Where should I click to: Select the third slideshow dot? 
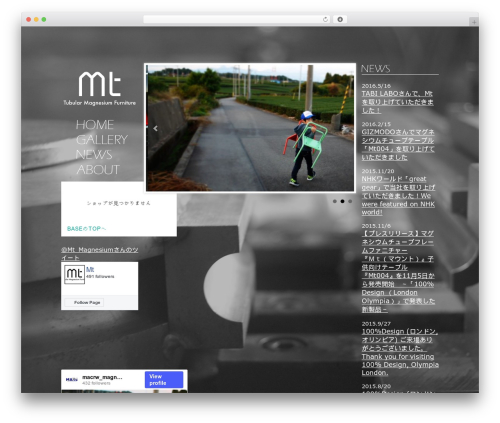coord(350,201)
